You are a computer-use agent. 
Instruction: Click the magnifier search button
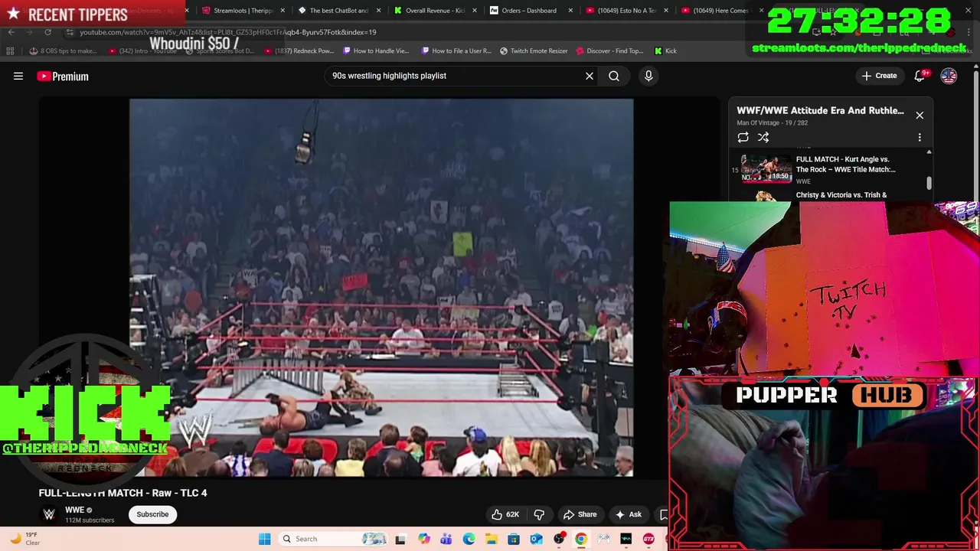pyautogui.click(x=614, y=76)
